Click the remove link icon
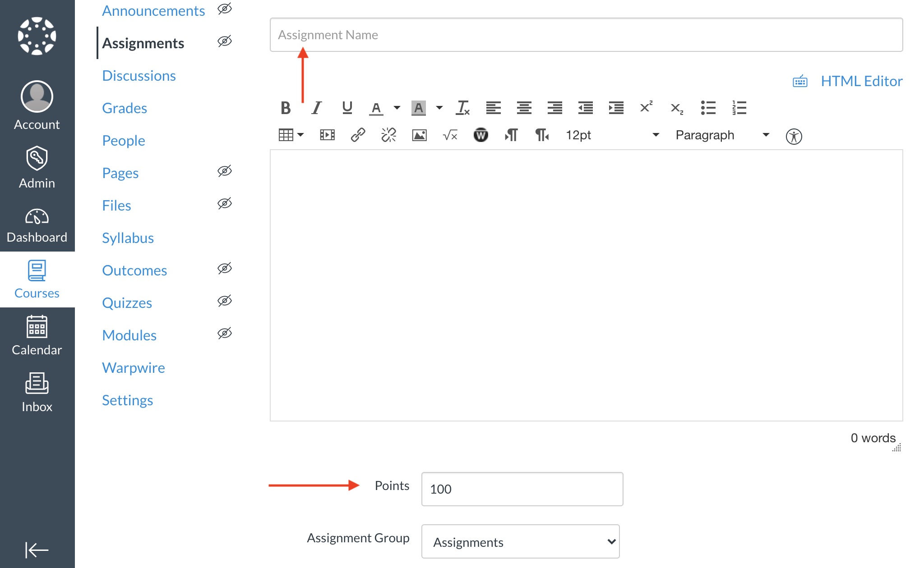Image resolution: width=924 pixels, height=568 pixels. [388, 135]
